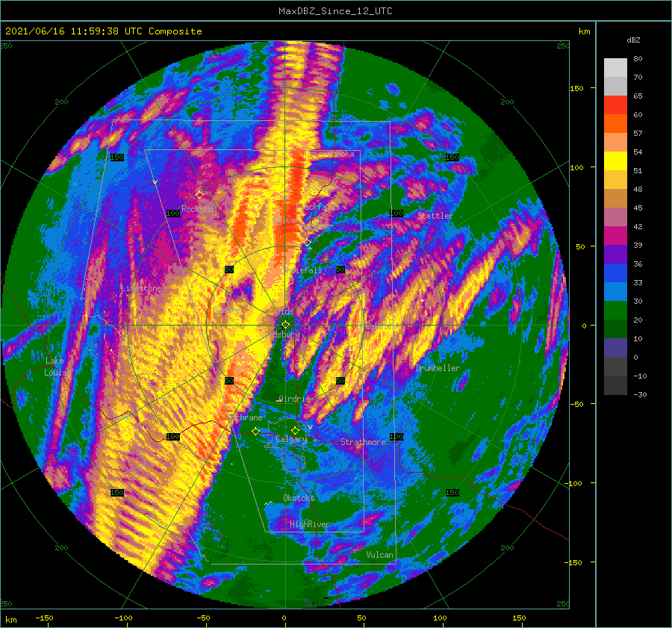Click the Okotoks town label

point(299,498)
